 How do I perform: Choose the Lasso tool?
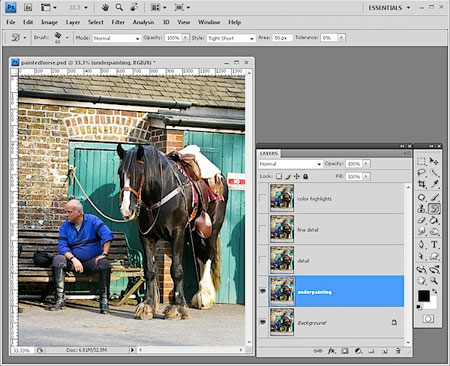click(422, 173)
